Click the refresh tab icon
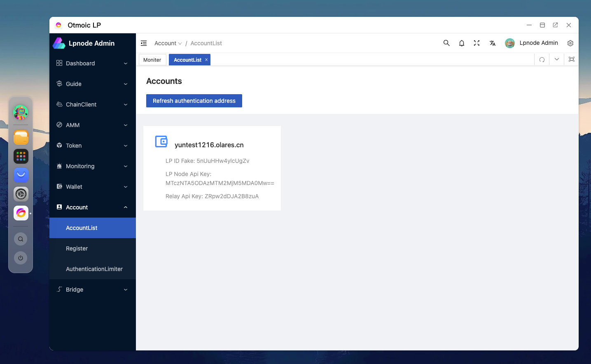Viewport: 591px width, 364px height. coord(542,60)
